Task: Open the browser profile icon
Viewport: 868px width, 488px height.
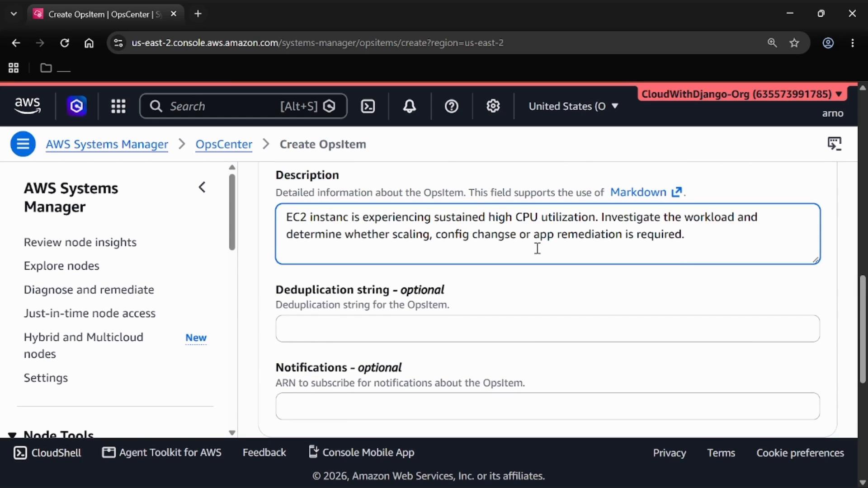Action: pos(828,43)
